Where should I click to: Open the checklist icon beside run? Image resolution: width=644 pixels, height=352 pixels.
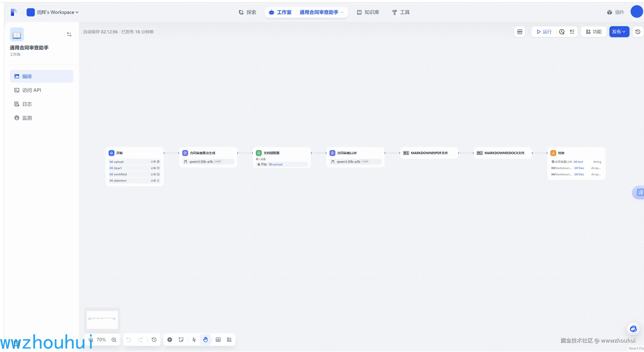point(572,32)
